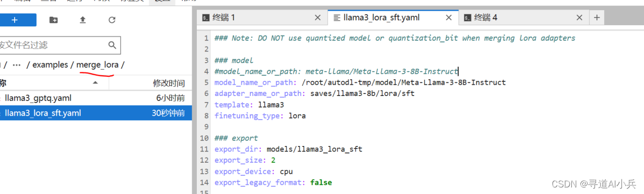
Task: Expand the collapsed breadcrumb ellipsis
Action: point(17,65)
